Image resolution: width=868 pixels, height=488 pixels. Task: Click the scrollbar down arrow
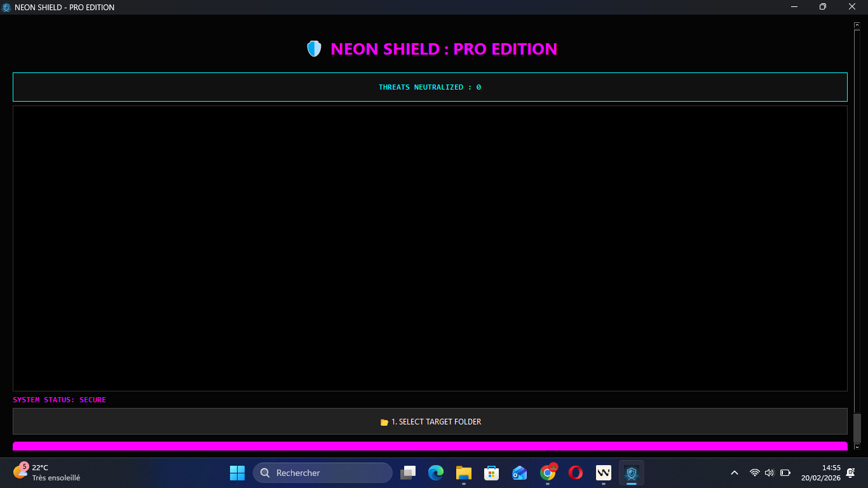coord(857,447)
